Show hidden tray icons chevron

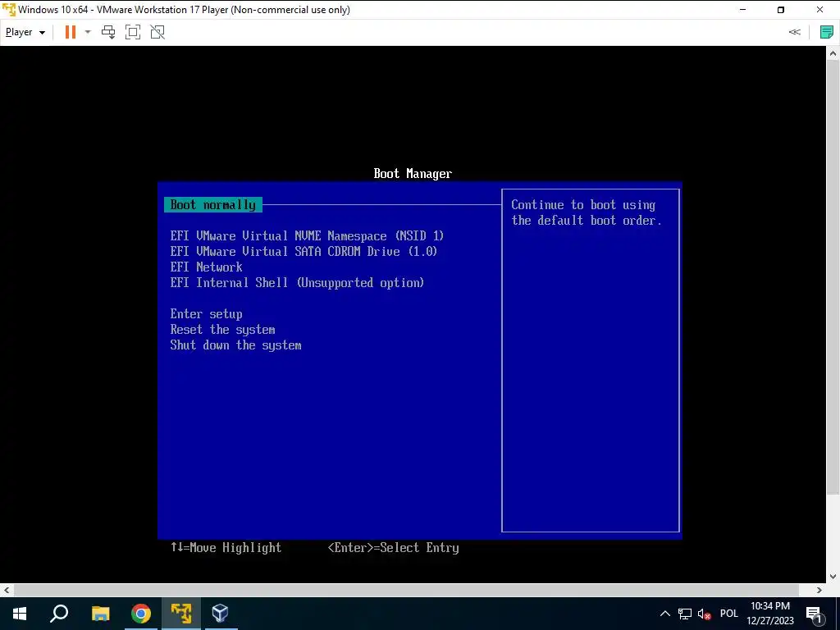(664, 614)
